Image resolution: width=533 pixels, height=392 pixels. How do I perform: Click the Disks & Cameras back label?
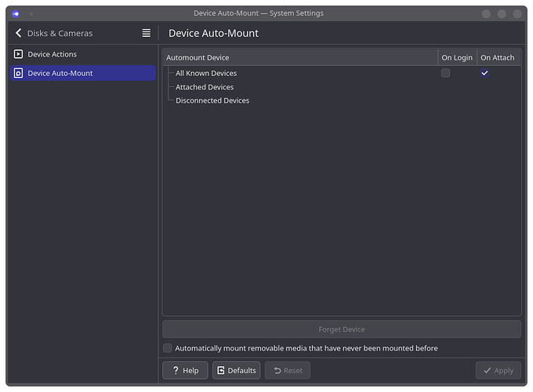point(60,33)
